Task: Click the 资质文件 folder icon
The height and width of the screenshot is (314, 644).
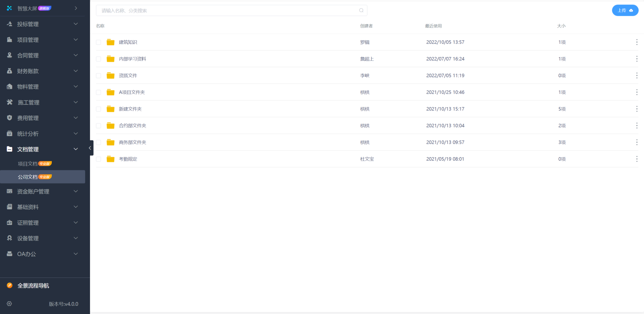Action: pyautogui.click(x=111, y=75)
